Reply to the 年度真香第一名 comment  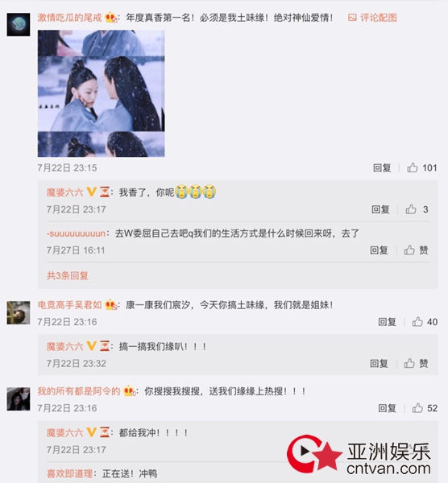382,168
